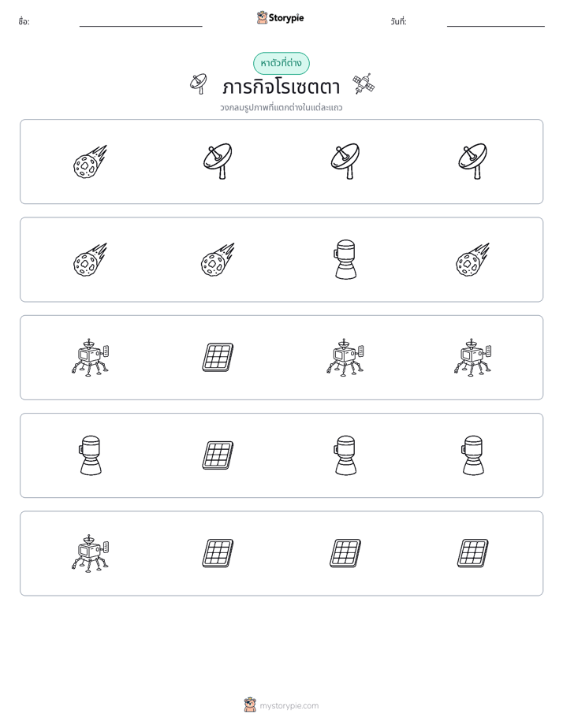The height and width of the screenshot is (728, 563).
Task: Click the satellite dish icon beside the title
Action: (199, 84)
